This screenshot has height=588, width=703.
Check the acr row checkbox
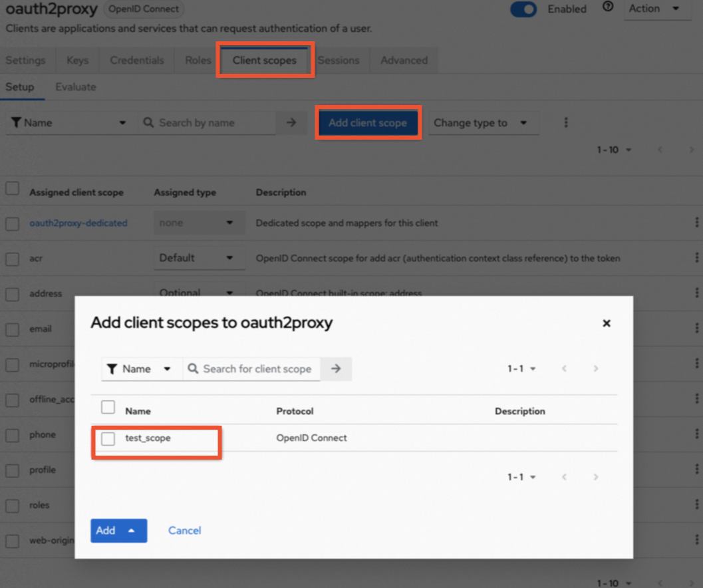click(x=12, y=259)
